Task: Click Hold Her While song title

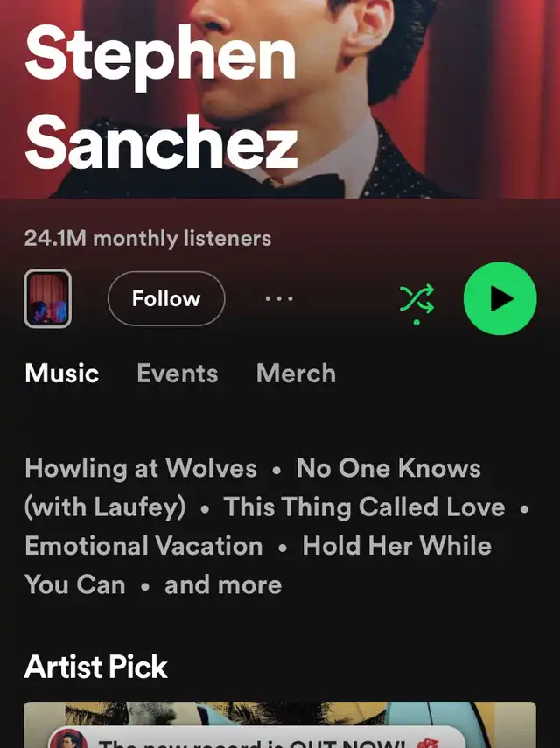Action: (397, 546)
